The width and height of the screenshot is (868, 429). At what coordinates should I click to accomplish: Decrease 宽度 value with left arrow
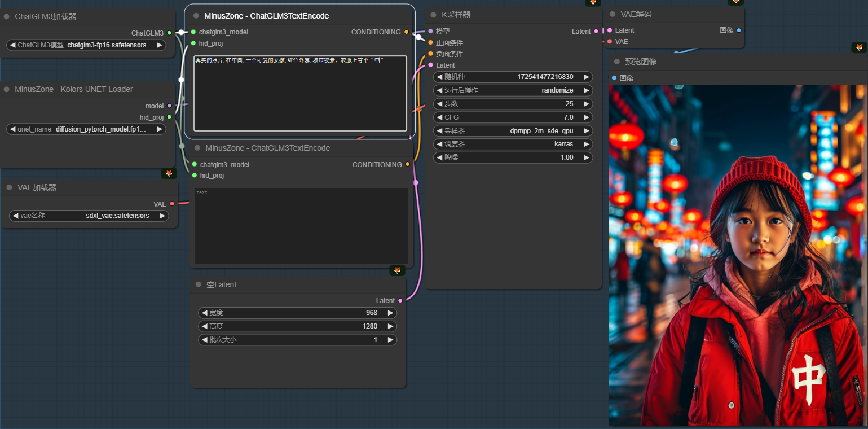[204, 313]
